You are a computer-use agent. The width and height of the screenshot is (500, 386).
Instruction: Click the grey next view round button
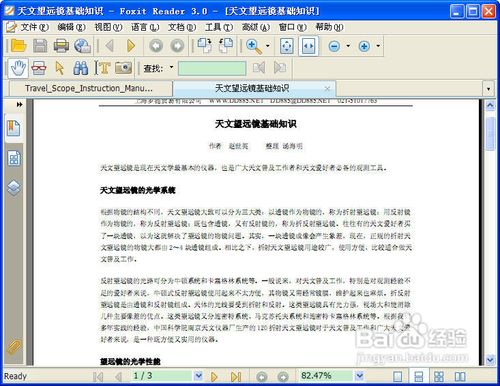click(x=177, y=46)
